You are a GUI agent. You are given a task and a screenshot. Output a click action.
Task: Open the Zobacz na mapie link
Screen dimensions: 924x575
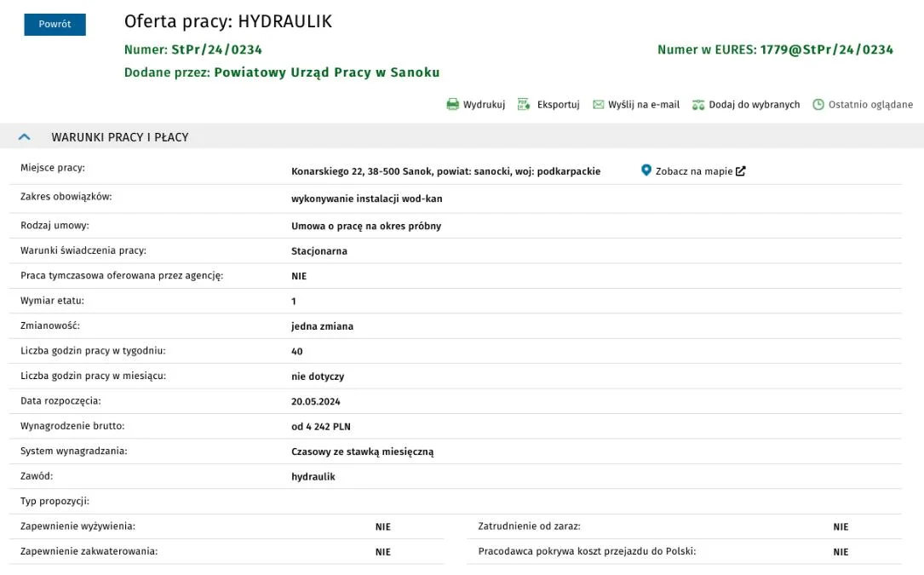(693, 171)
